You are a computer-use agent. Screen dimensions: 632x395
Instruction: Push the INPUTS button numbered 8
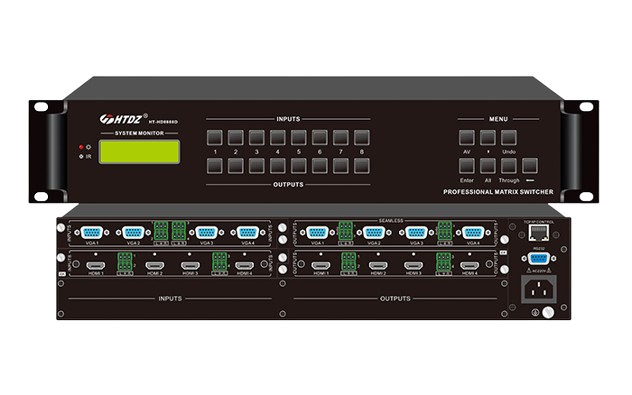click(x=362, y=138)
